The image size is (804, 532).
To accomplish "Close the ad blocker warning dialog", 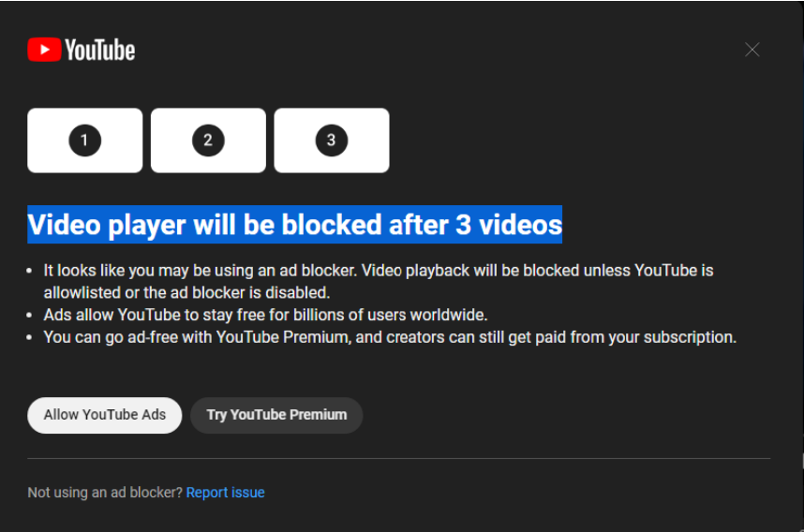I will (752, 50).
